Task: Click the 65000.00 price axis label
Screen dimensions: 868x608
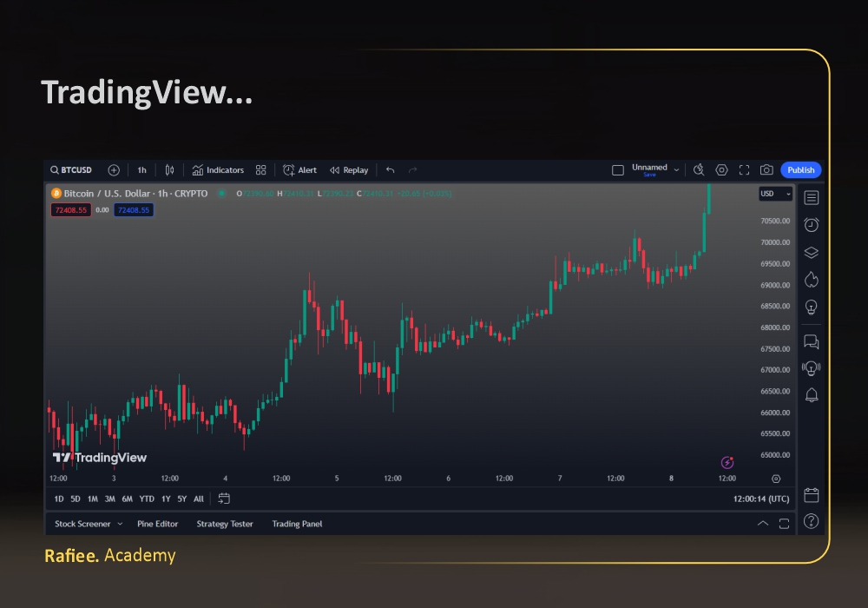Action: [x=775, y=455]
